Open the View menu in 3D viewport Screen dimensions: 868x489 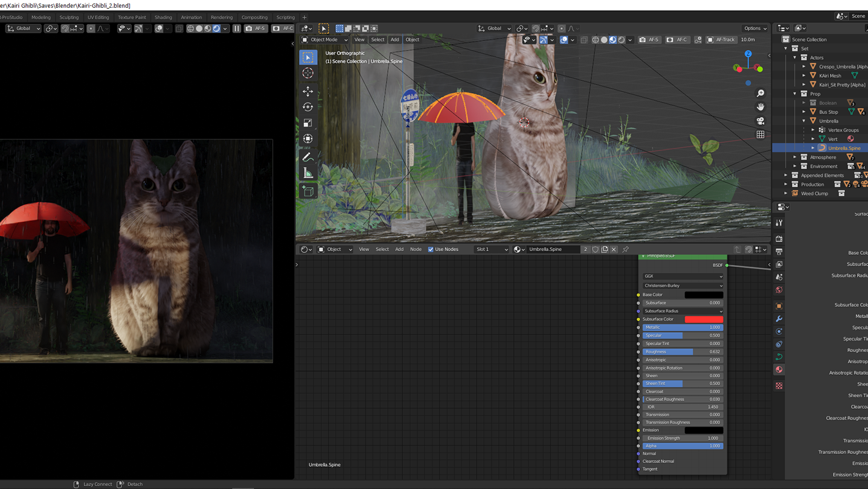[359, 40]
